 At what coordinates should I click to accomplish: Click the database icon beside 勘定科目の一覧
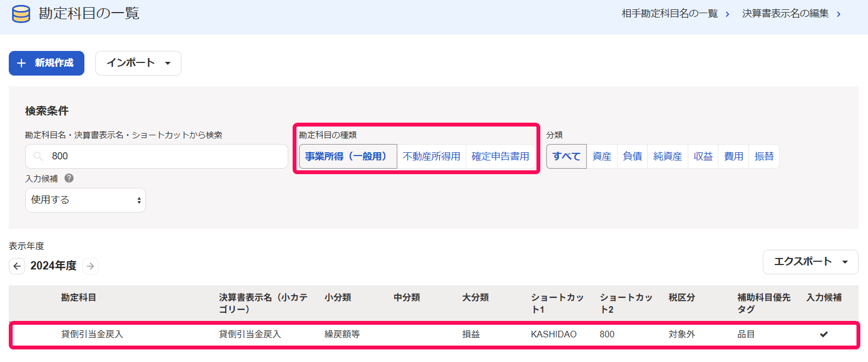pyautogui.click(x=21, y=14)
